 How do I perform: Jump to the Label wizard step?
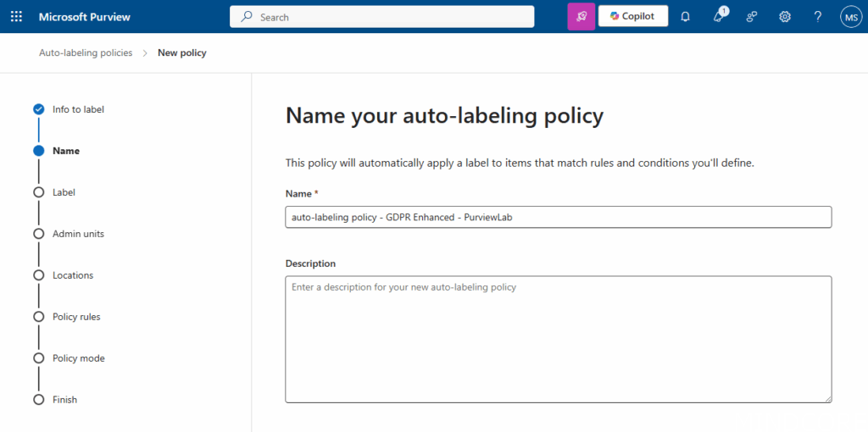click(64, 192)
